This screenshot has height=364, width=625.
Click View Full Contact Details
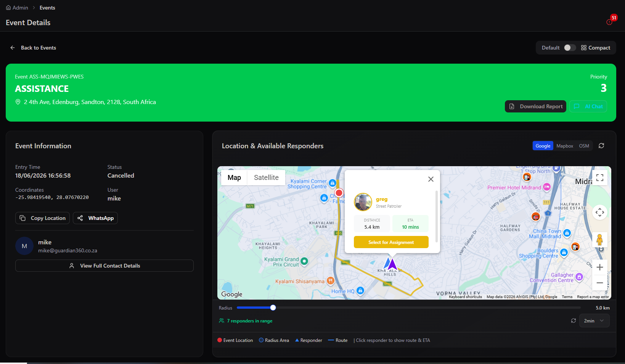104,266
